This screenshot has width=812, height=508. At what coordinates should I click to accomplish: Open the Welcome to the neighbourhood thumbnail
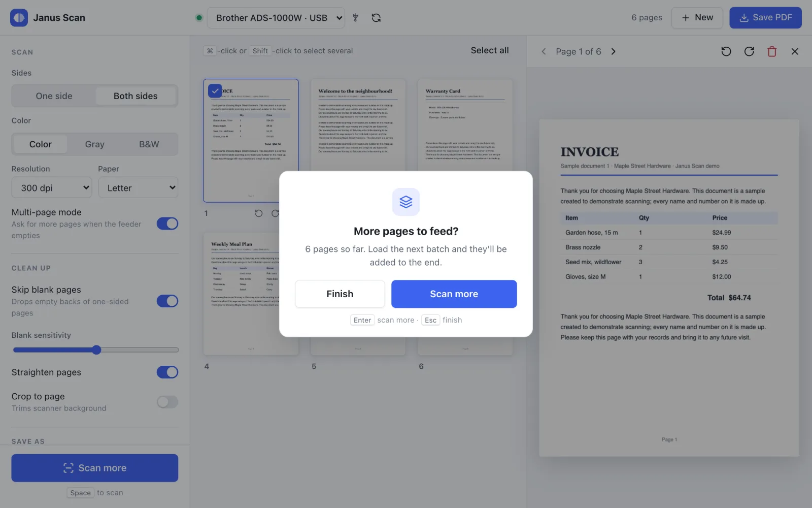[358, 125]
